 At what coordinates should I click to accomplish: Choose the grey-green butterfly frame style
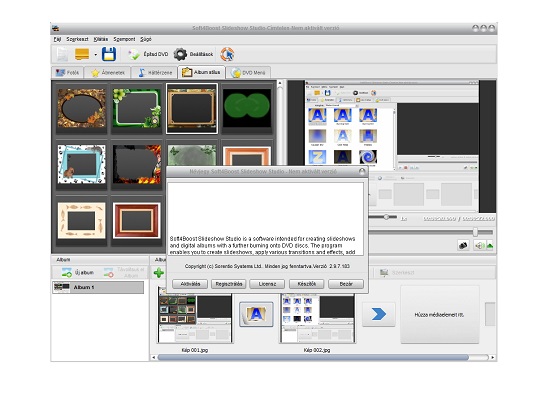[x=192, y=154]
